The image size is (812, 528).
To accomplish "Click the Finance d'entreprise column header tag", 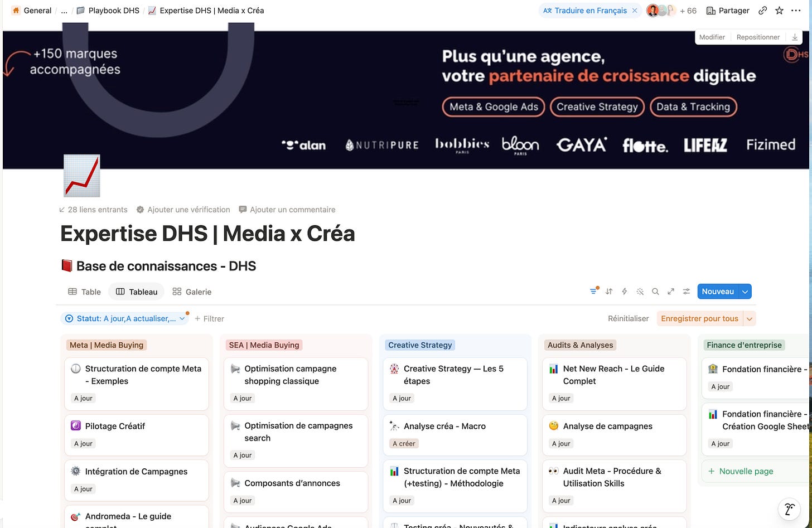I will pyautogui.click(x=745, y=345).
